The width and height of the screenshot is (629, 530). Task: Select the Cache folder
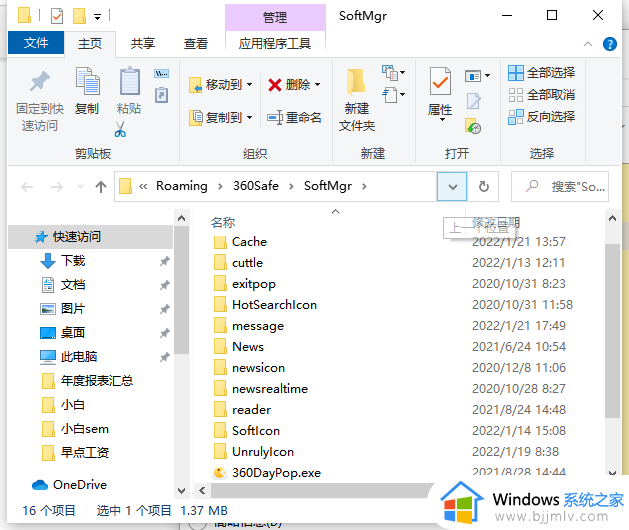coord(240,242)
